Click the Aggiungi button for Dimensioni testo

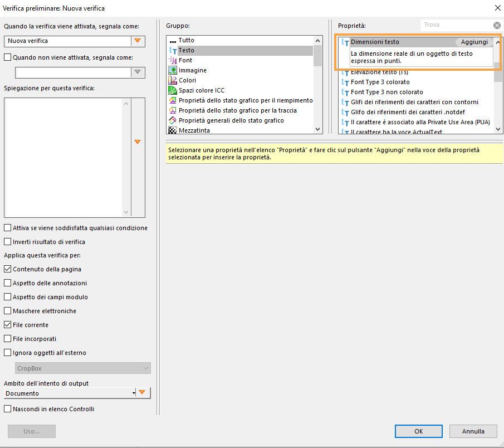(x=474, y=42)
